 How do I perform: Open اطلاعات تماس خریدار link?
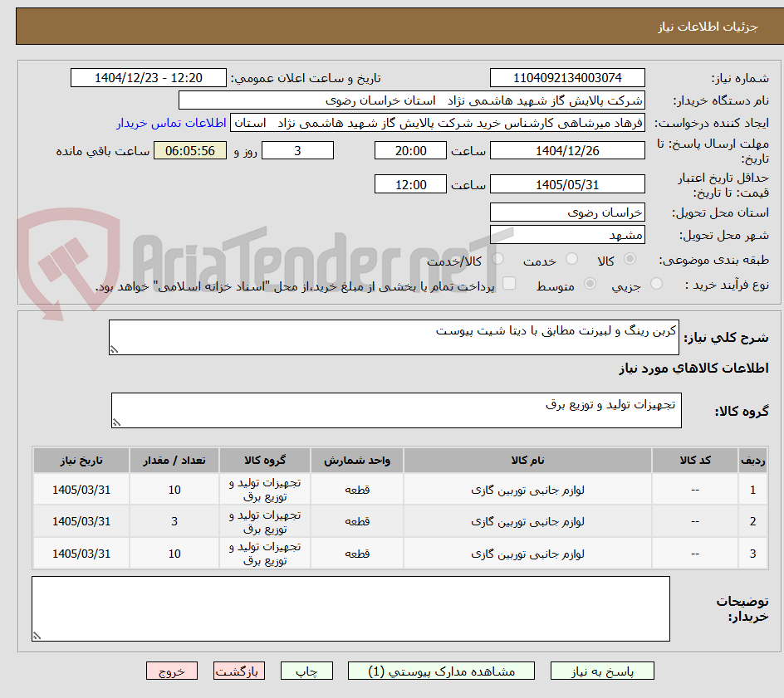pos(171,123)
